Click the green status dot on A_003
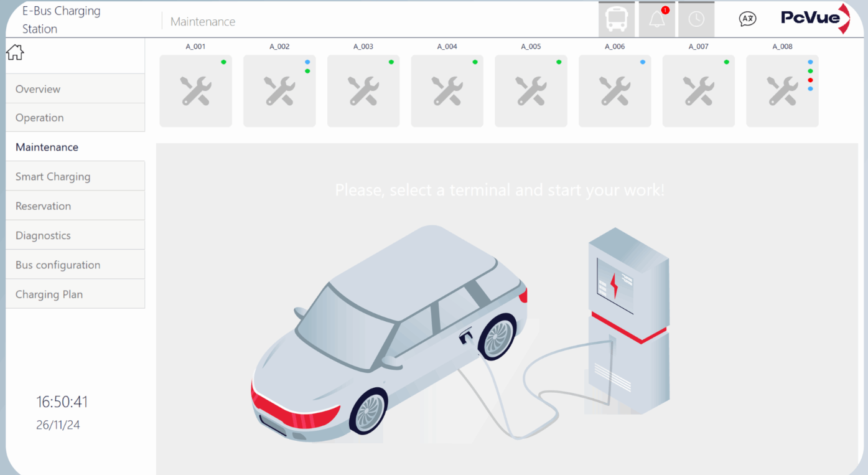 tap(391, 62)
